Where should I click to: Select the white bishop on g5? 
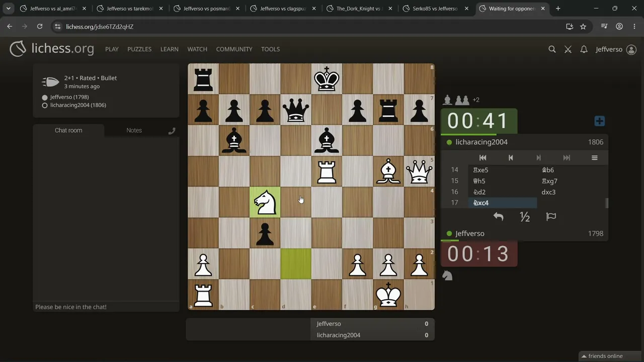(x=388, y=171)
